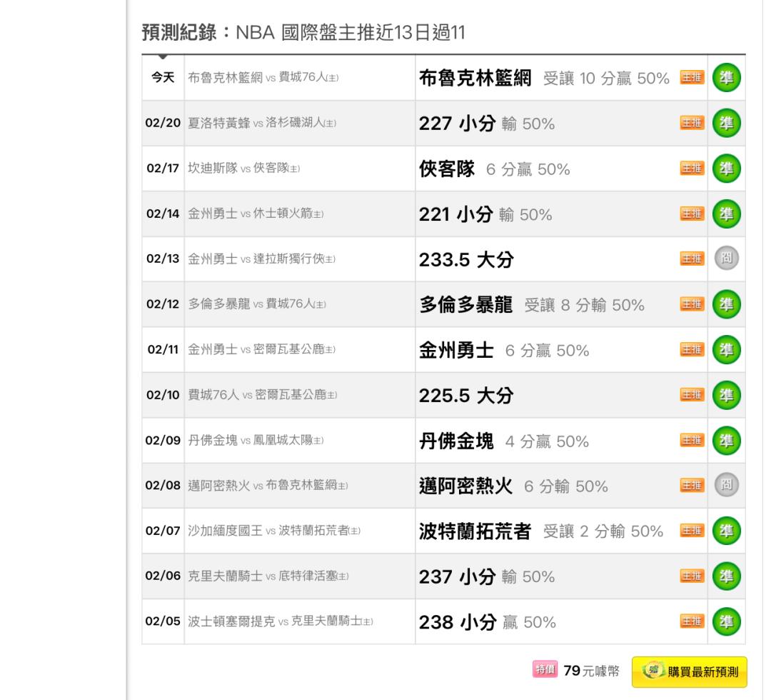
Task: Select the 02/12 date cell
Action: (163, 304)
